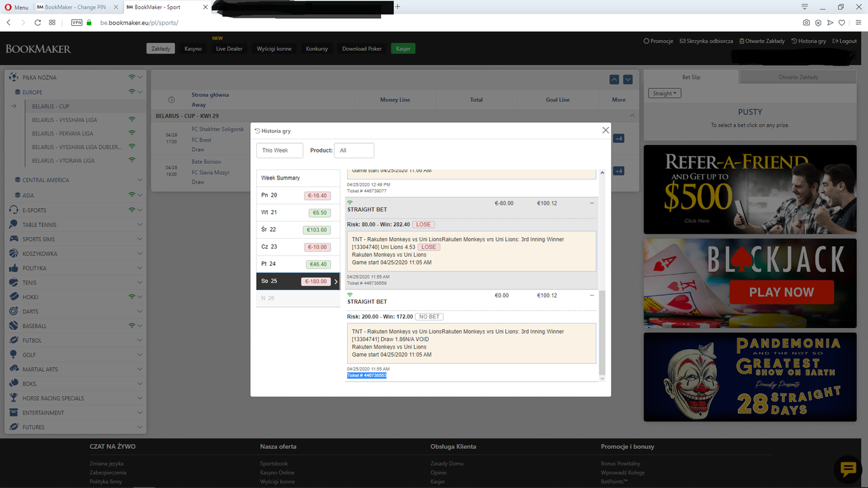
Task: Click the Opera send-to-flow arrow icon
Action: point(830,22)
